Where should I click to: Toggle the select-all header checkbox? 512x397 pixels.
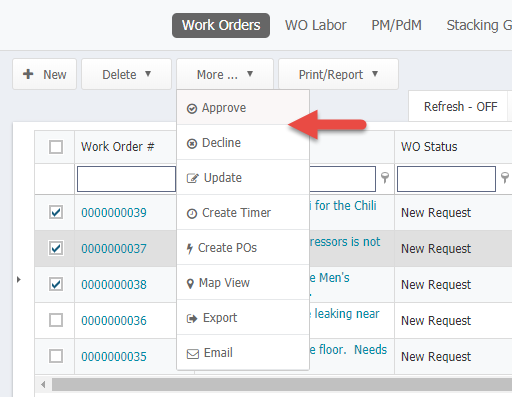click(56, 147)
